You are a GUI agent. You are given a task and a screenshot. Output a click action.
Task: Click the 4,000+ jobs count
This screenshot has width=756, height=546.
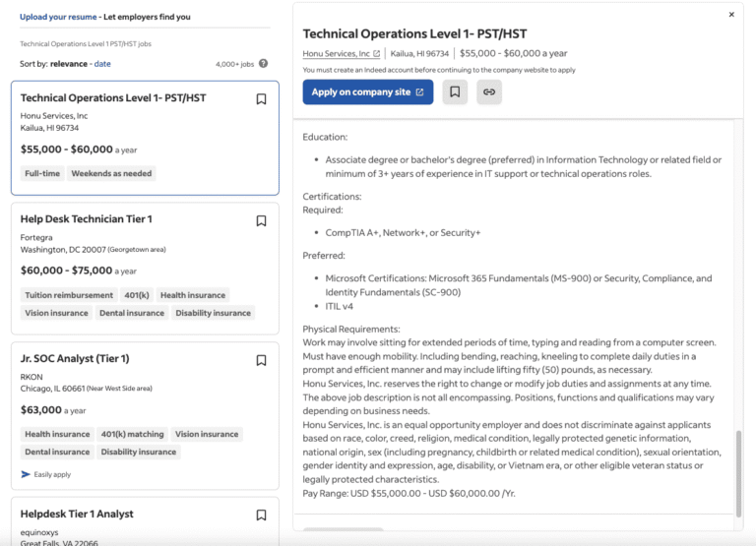tap(234, 64)
